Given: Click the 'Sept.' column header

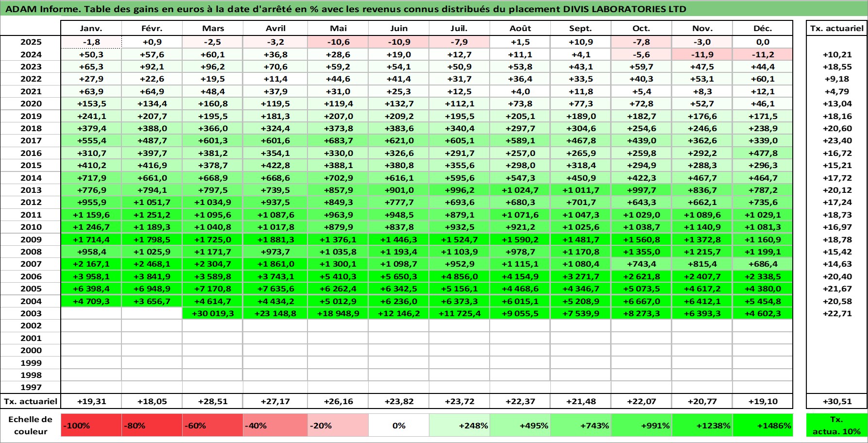Looking at the screenshot, I should tap(580, 29).
